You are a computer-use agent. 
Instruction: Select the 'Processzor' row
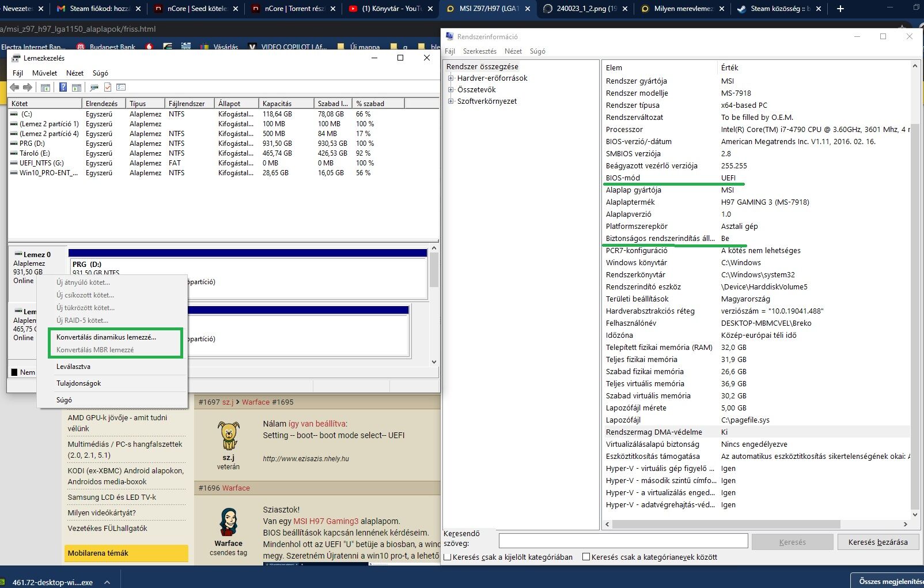click(757, 129)
